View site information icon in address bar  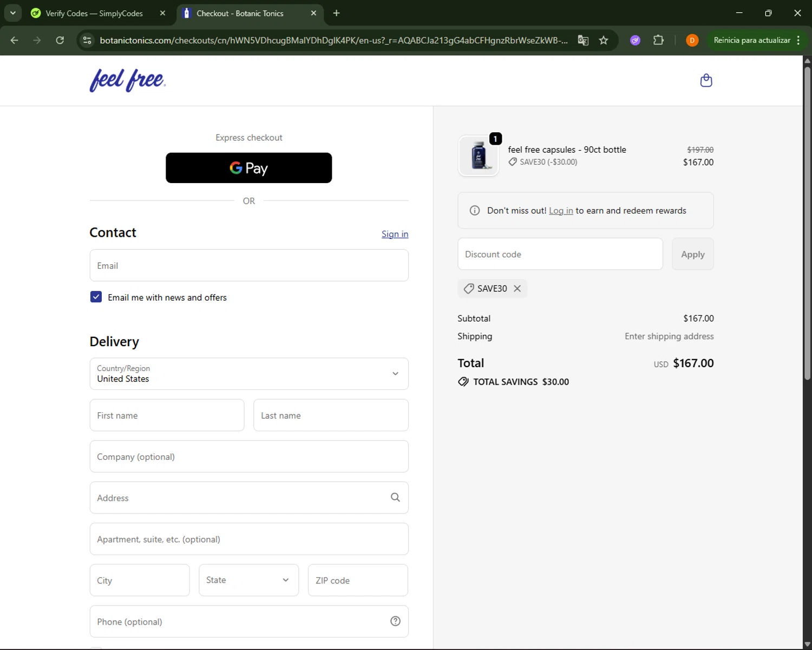click(x=87, y=40)
